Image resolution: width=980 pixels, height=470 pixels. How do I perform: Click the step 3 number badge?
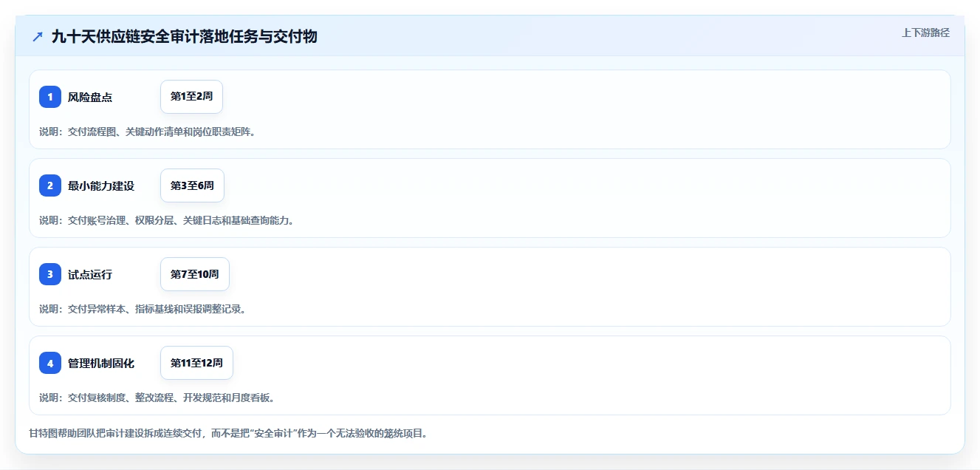[50, 274]
